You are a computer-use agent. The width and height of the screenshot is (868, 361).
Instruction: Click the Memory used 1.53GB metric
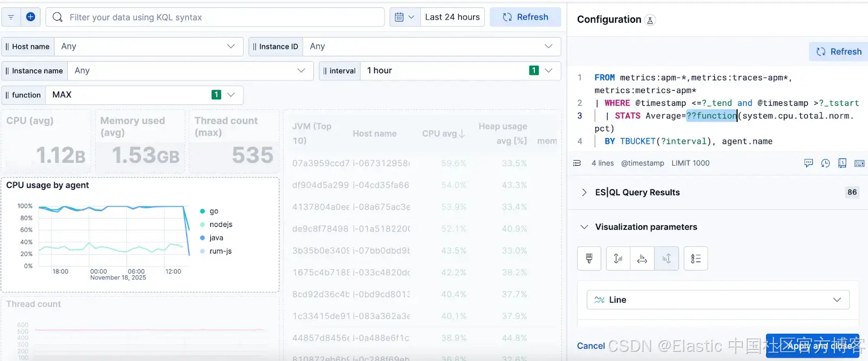click(140, 141)
